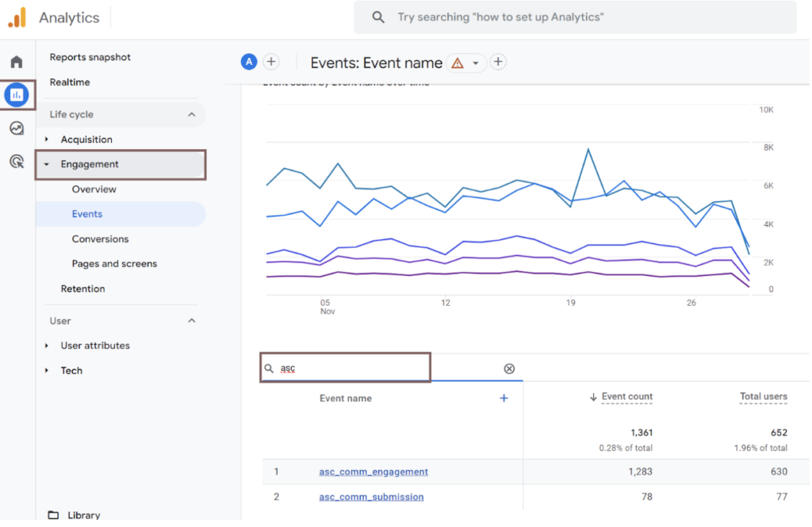Toggle sort arrow on Event count column
The width and height of the screenshot is (812, 527).
tap(593, 397)
